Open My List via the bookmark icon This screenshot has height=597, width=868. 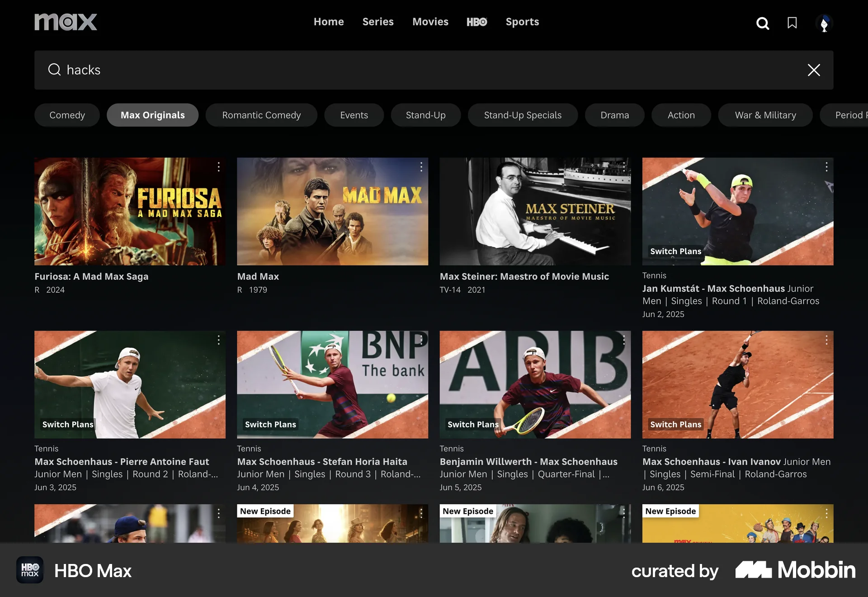pos(793,24)
